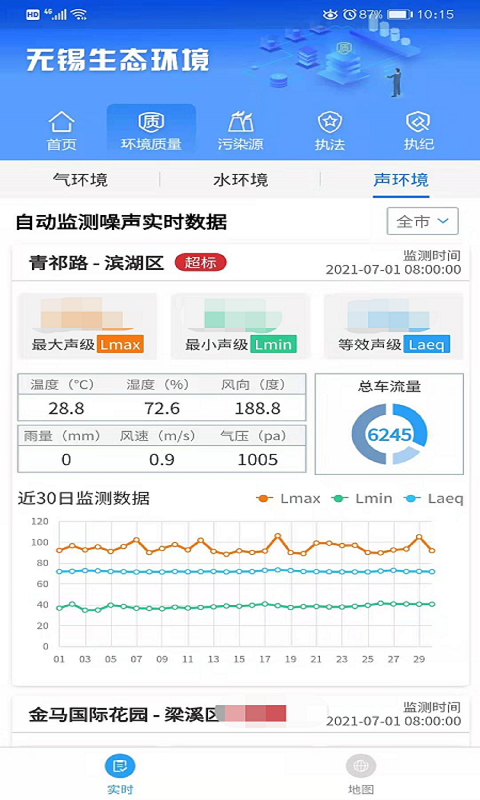Viewport: 480px width, 800px height.
Task: Tap the 自动监测噪声实时数据 heading
Action: [x=121, y=222]
